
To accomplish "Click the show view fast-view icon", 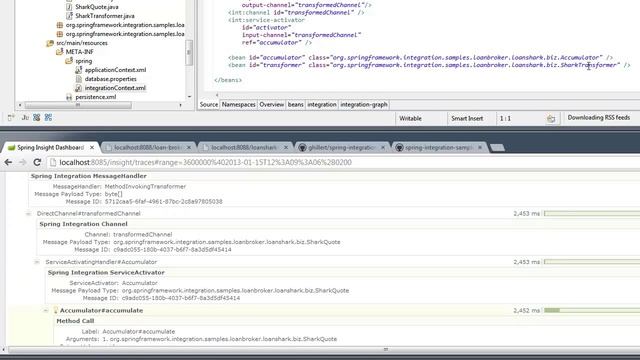I will click(11, 118).
